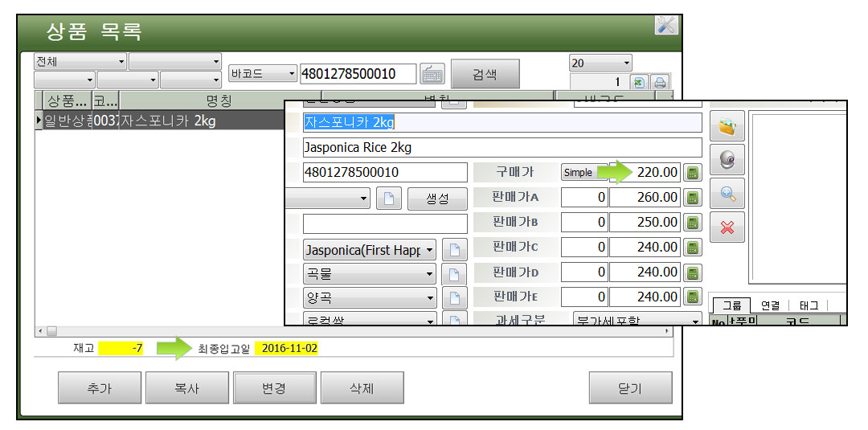Image resolution: width=868 pixels, height=430 pixels.
Task: Expand the Jasponica(First Happ supplier dropdown
Action: pos(370,250)
